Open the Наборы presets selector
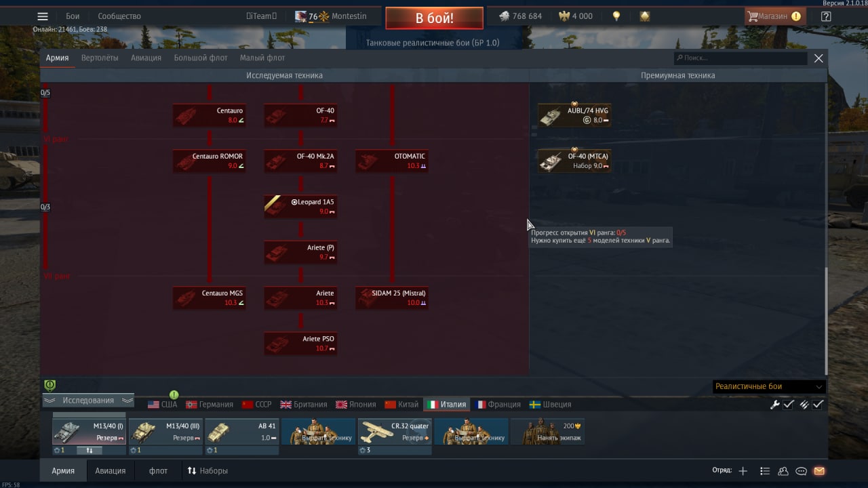 (x=208, y=470)
